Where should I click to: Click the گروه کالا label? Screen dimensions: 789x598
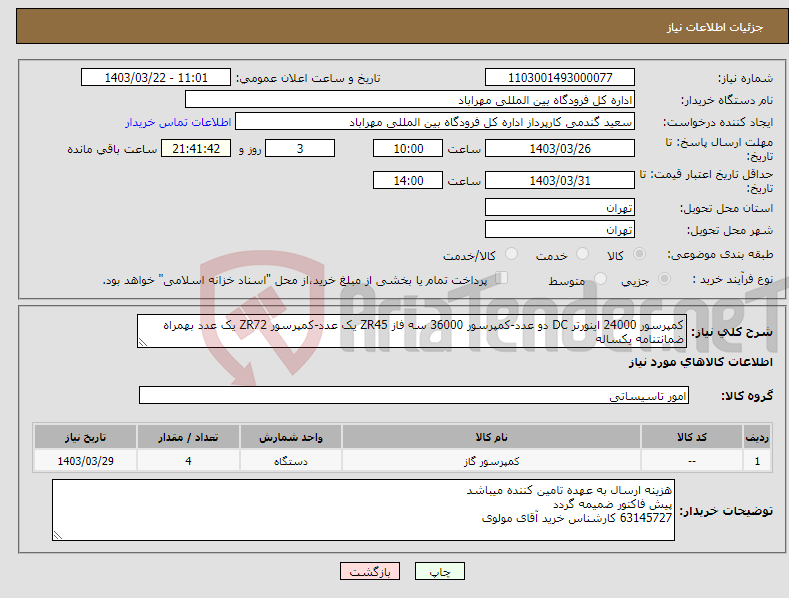747,396
